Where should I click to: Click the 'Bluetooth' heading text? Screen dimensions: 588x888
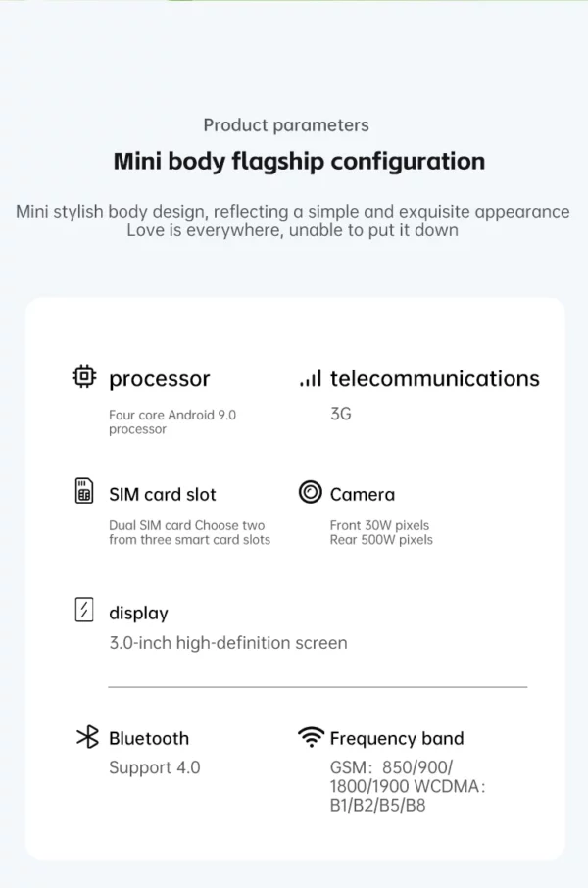pyautogui.click(x=149, y=738)
